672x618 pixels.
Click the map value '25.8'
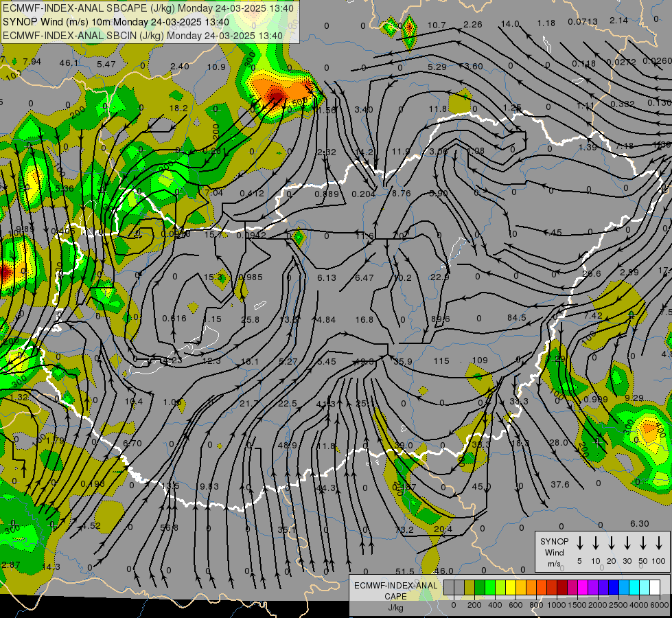point(251,319)
